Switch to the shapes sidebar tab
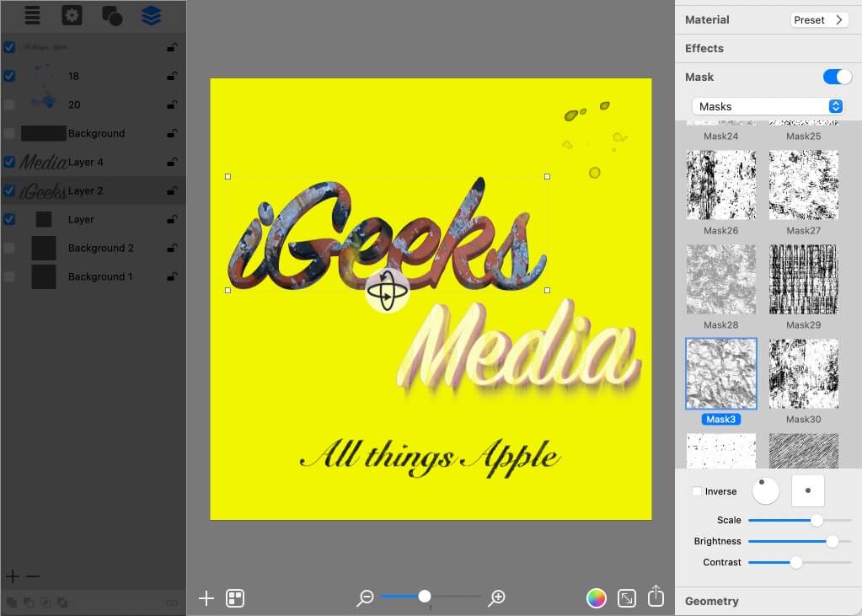This screenshot has width=862, height=616. (x=112, y=15)
